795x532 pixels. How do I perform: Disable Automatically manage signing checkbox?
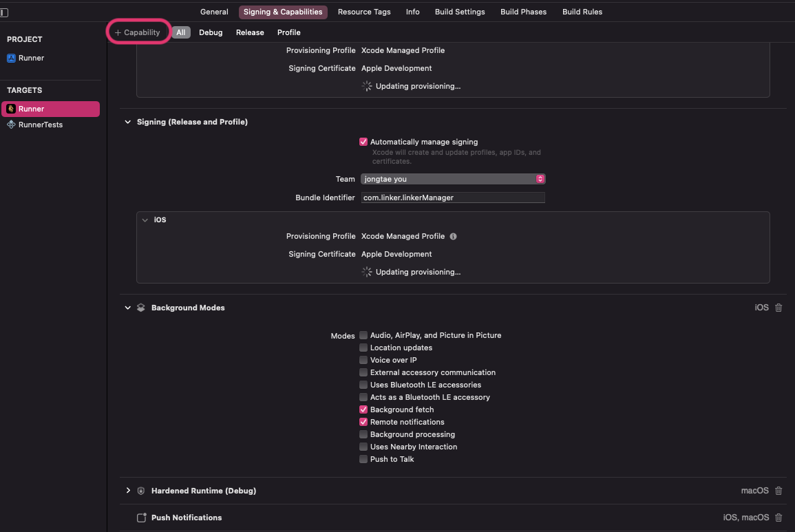tap(363, 142)
